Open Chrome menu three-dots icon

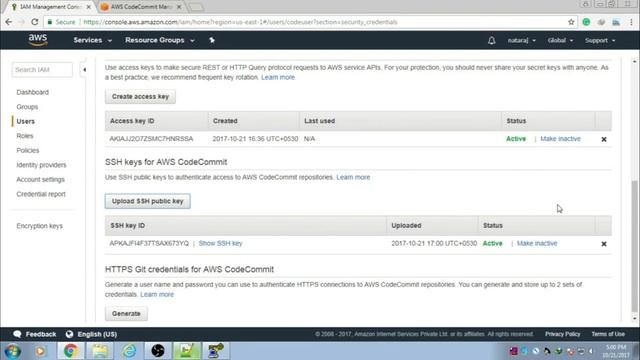[631, 22]
